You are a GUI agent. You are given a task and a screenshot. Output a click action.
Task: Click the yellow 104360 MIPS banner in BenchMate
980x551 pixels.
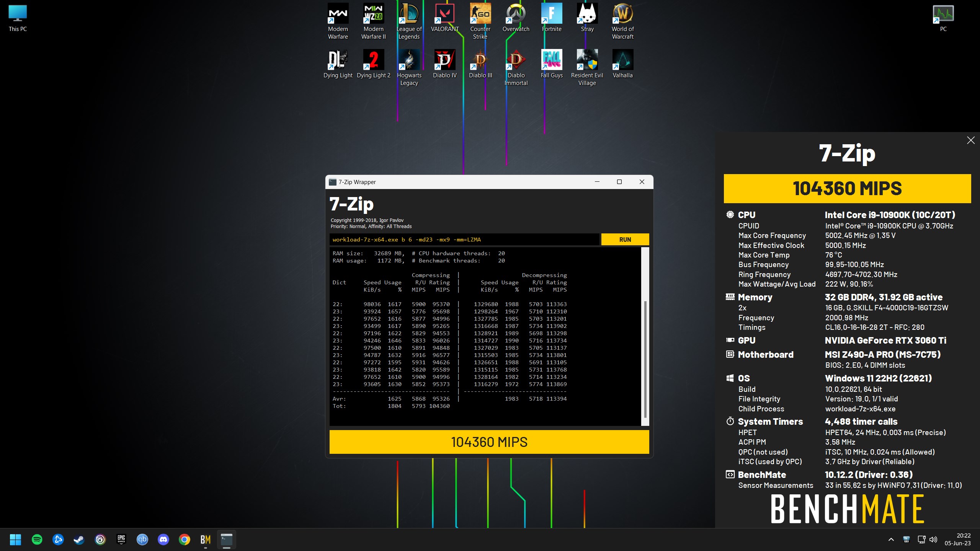click(x=847, y=189)
